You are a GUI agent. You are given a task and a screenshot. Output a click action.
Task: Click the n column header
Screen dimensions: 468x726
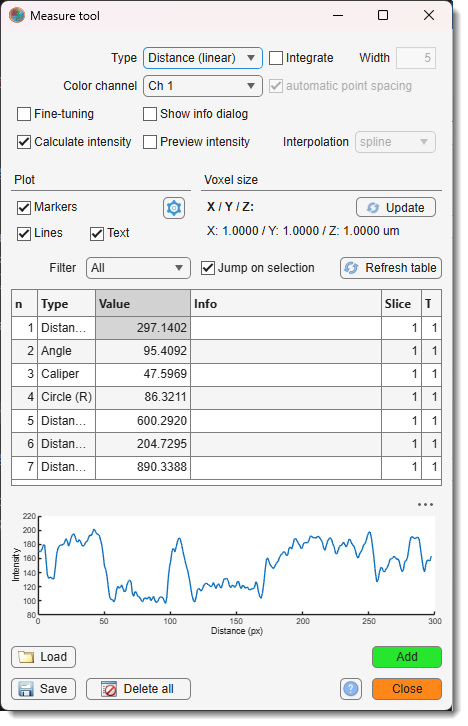click(25, 304)
